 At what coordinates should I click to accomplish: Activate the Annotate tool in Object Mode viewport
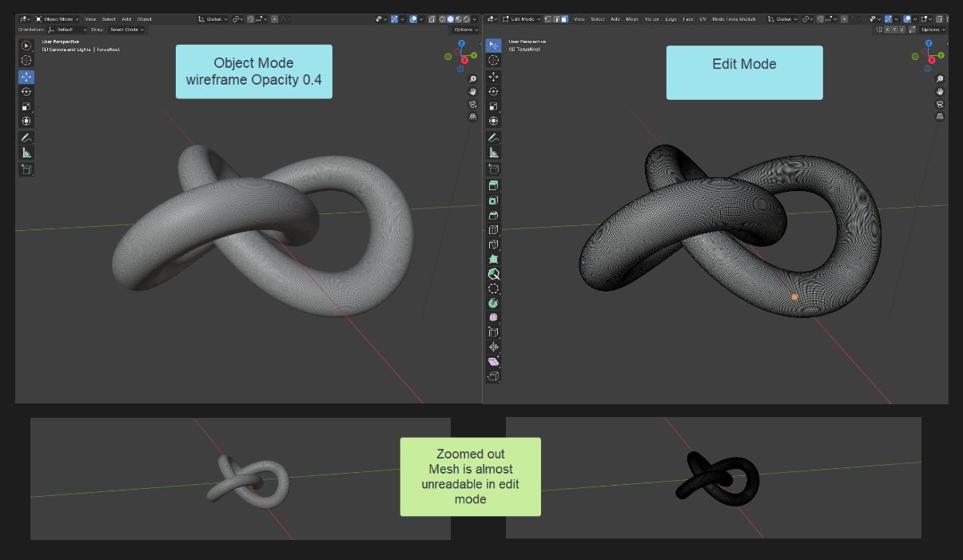[x=26, y=138]
